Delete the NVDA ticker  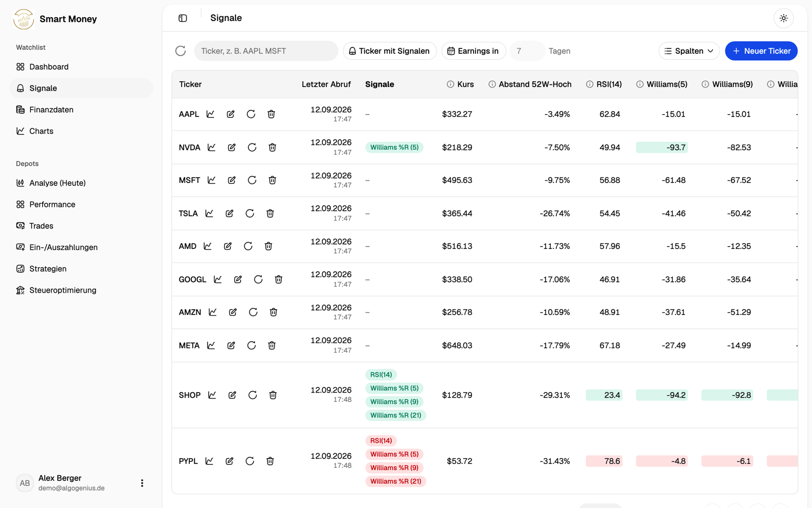pyautogui.click(x=273, y=147)
